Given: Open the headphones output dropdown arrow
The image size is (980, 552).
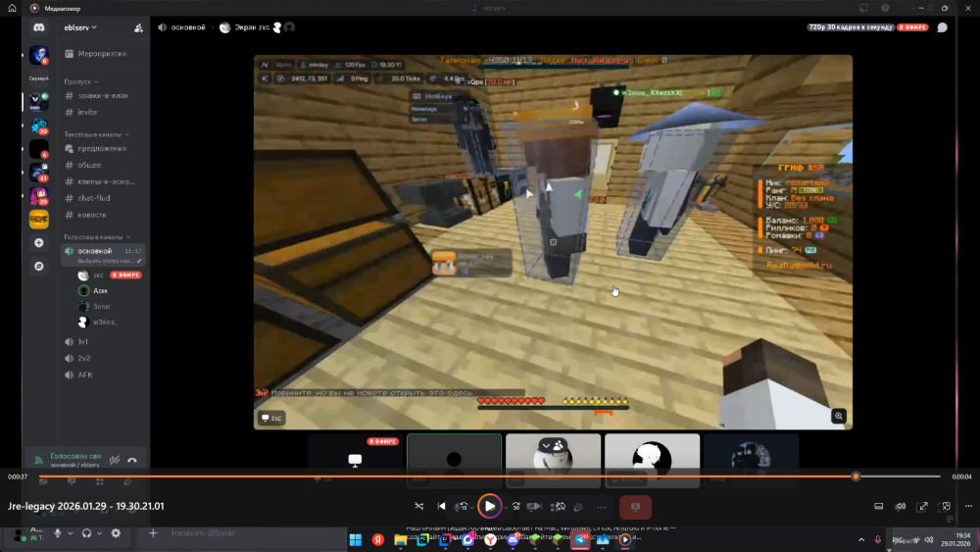Looking at the screenshot, I should click(x=99, y=533).
